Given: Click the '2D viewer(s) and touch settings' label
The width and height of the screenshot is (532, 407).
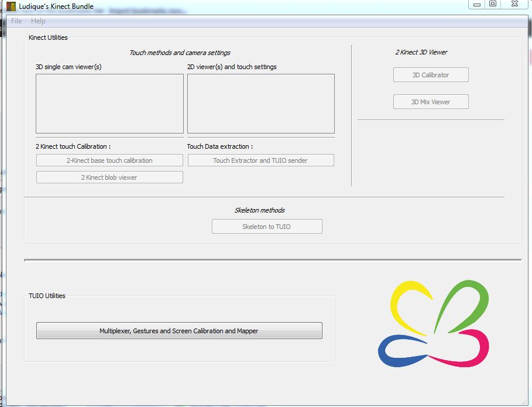Looking at the screenshot, I should [232, 67].
